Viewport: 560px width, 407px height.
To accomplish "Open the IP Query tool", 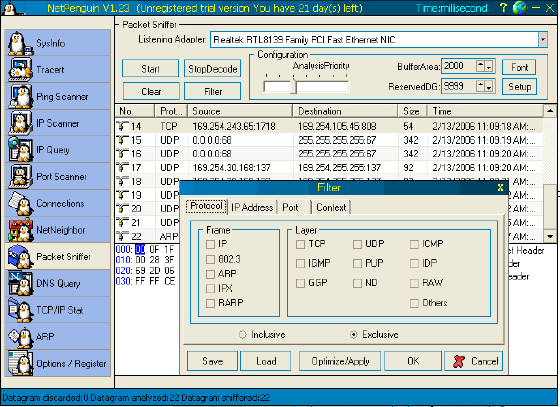I will coord(58,150).
